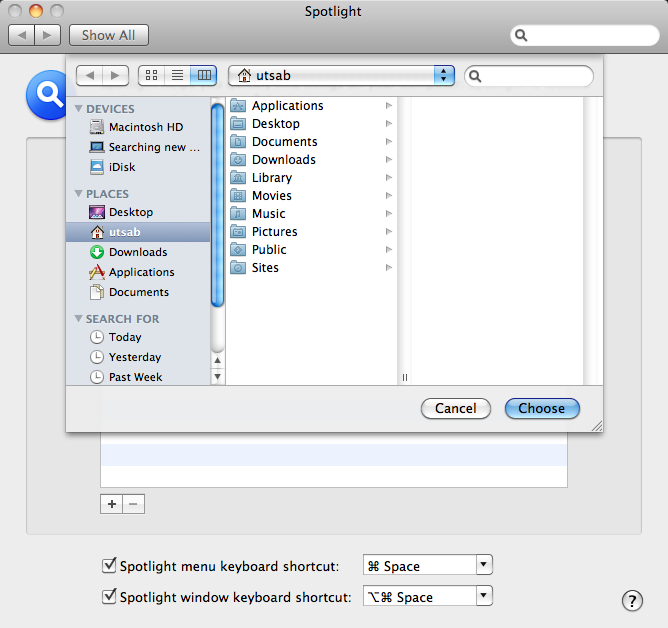Collapse the SEARCH FOR sidebar section
This screenshot has width=668, height=628.
click(x=78, y=319)
